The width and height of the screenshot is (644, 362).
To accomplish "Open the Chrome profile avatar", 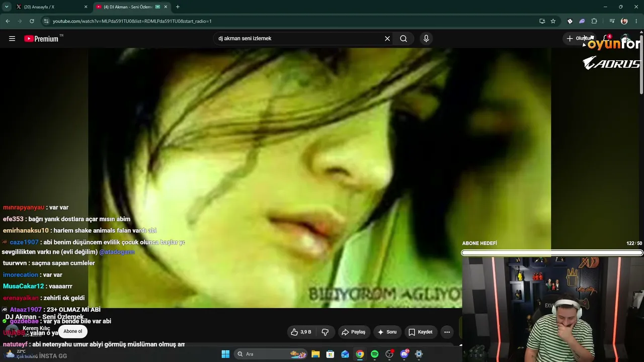I will 624,21.
